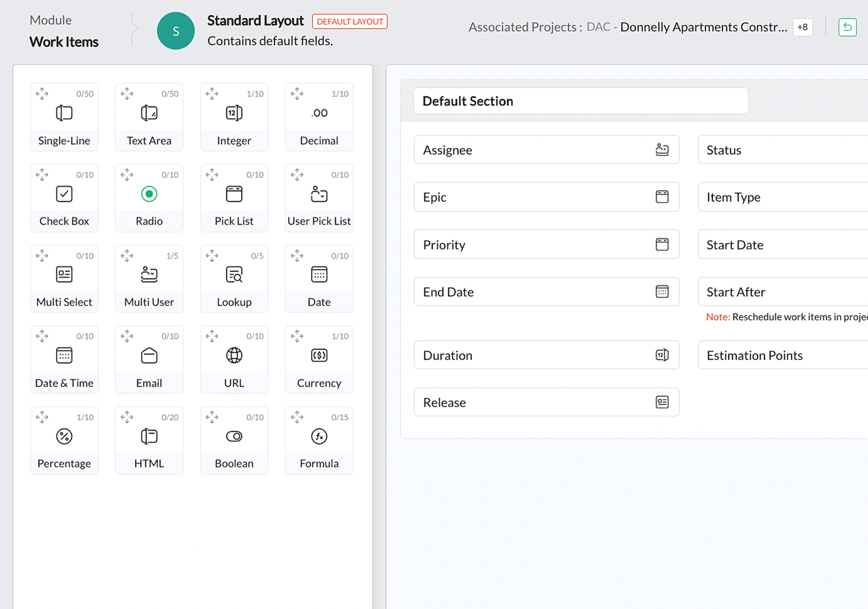Select the Release field
This screenshot has height=609, width=868.
tap(546, 402)
